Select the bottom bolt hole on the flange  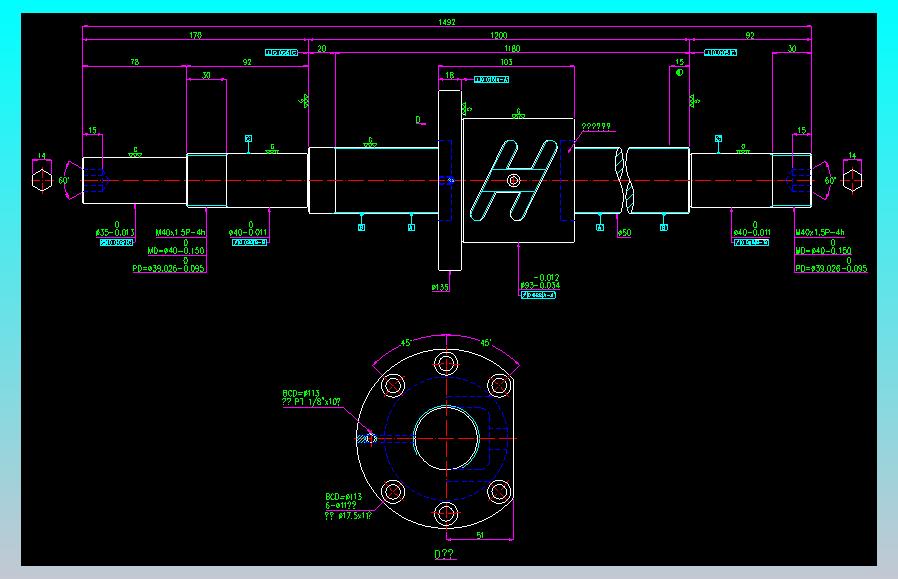coord(446,514)
